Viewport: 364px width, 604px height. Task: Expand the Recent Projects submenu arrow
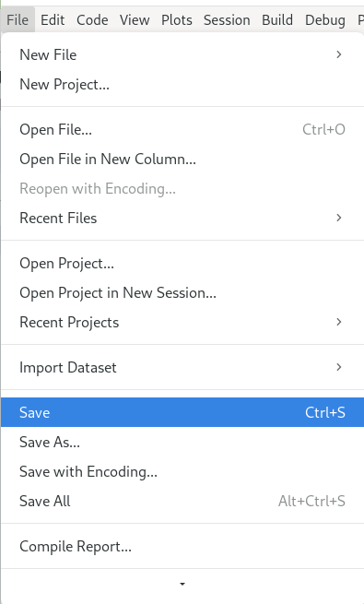click(x=338, y=322)
